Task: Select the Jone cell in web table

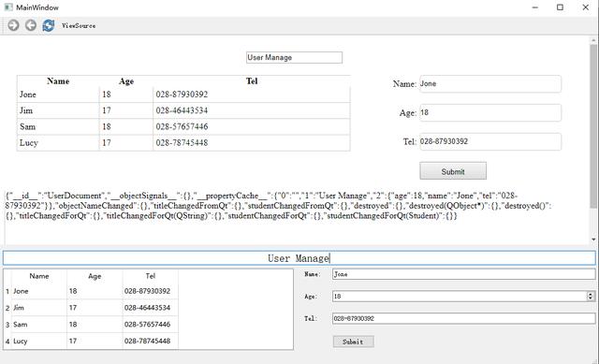Action: (58, 95)
